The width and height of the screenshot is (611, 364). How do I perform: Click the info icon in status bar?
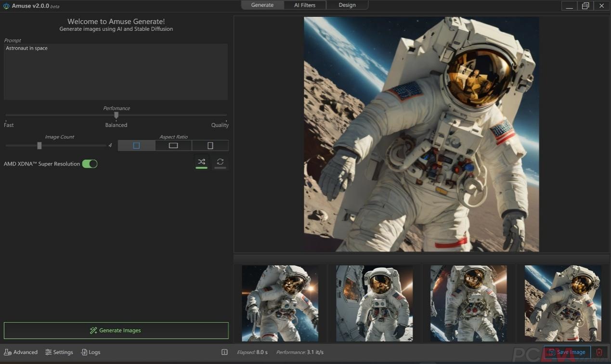tap(224, 352)
